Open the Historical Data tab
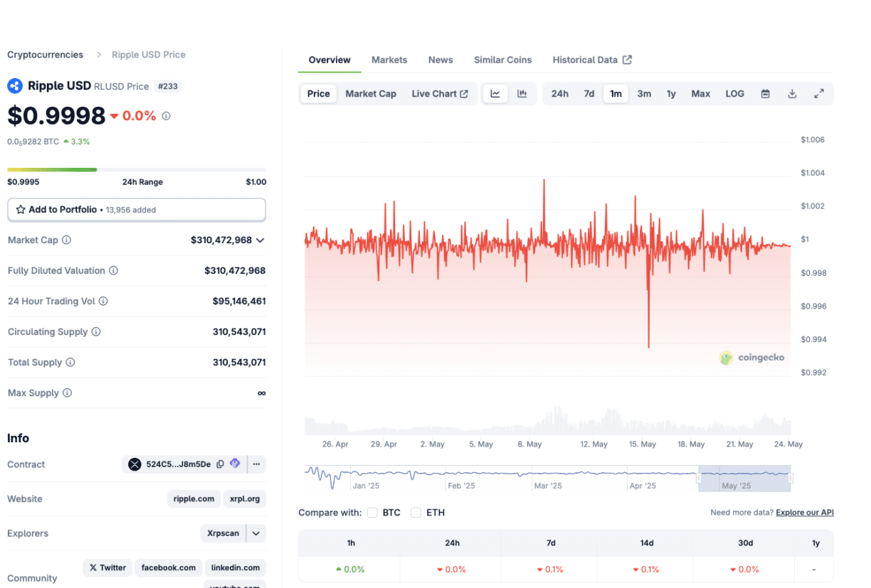The height and width of the screenshot is (588, 871). (592, 60)
